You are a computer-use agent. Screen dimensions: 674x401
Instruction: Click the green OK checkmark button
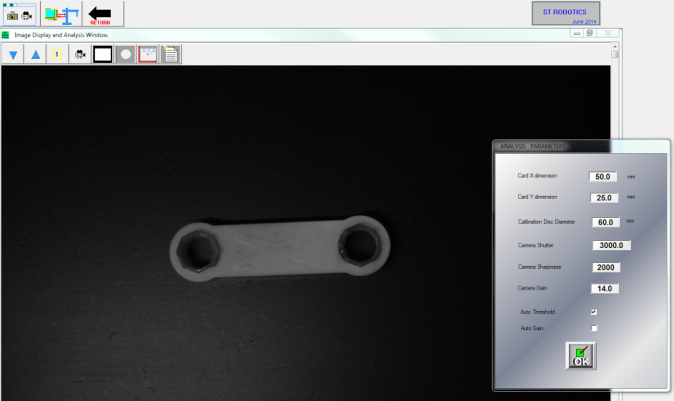581,356
